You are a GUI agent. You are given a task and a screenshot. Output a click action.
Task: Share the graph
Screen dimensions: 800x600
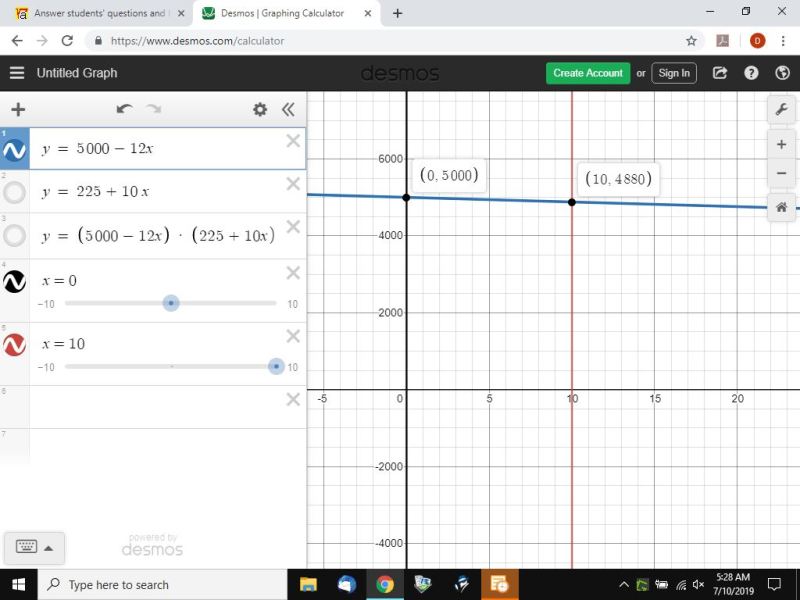tap(720, 73)
